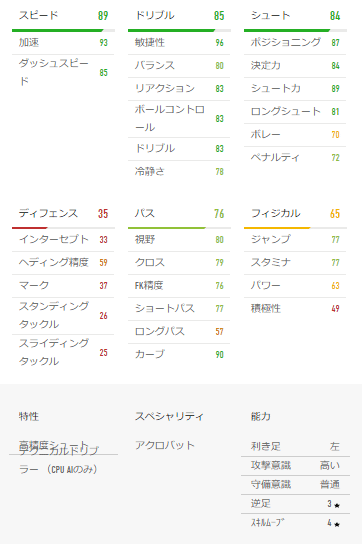Image resolution: width=362 pixels, height=544 pixels.
Task: Select the カーブ stat row
Action: coord(179,354)
